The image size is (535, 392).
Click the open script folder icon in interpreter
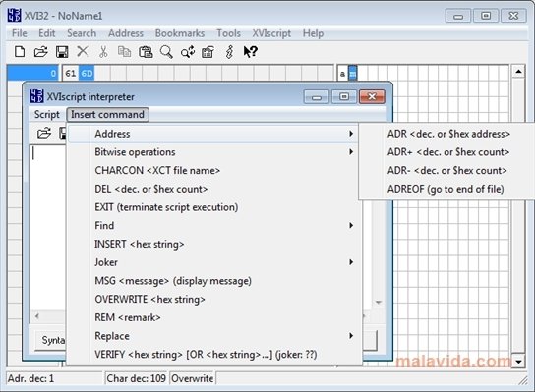pos(44,133)
